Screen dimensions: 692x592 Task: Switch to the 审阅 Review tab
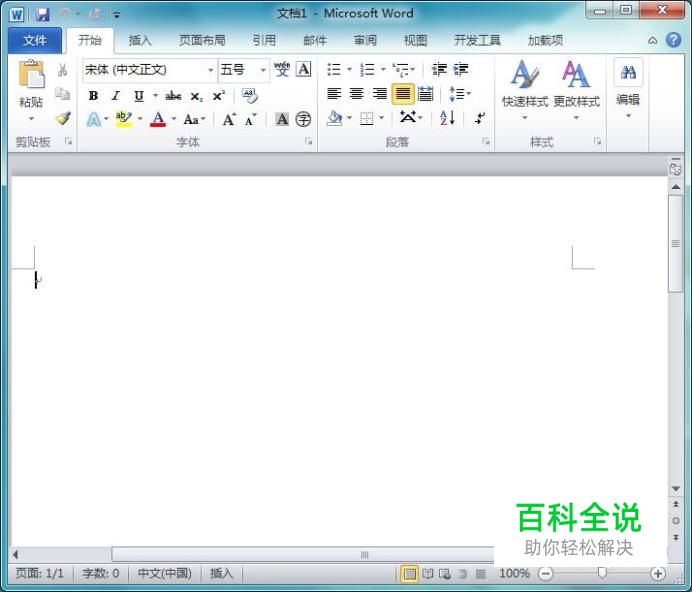[365, 41]
